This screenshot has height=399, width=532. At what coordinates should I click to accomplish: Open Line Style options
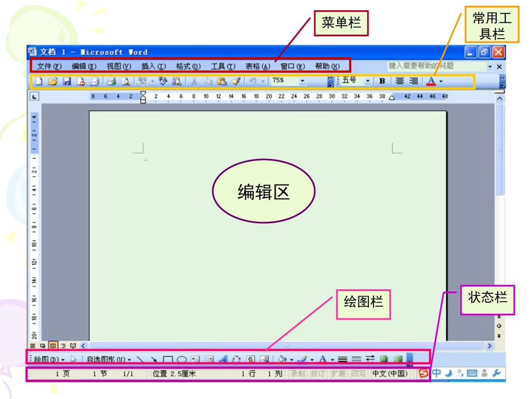343,359
